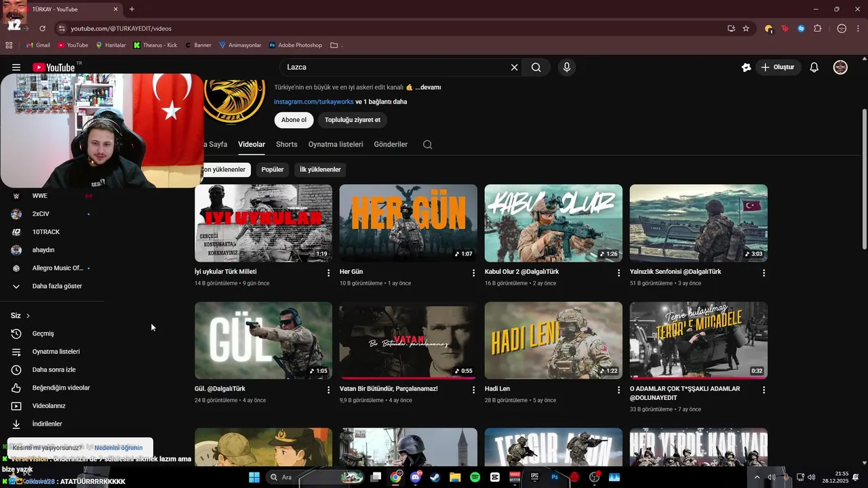Open more options for Her Gün video

(x=473, y=272)
